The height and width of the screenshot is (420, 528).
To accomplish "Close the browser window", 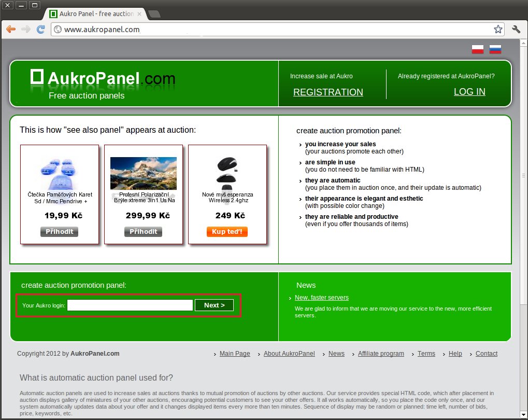I will click(7, 5).
